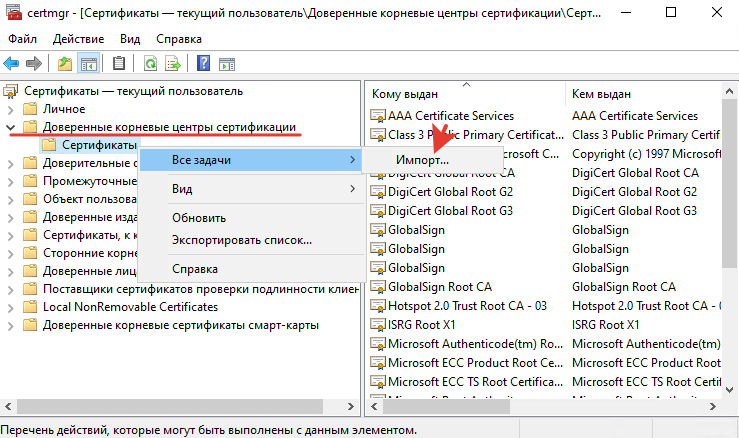Click certificate icon of Microsoft Authenticode(tm) Root
The height and width of the screenshot is (438, 739).
coord(378,344)
